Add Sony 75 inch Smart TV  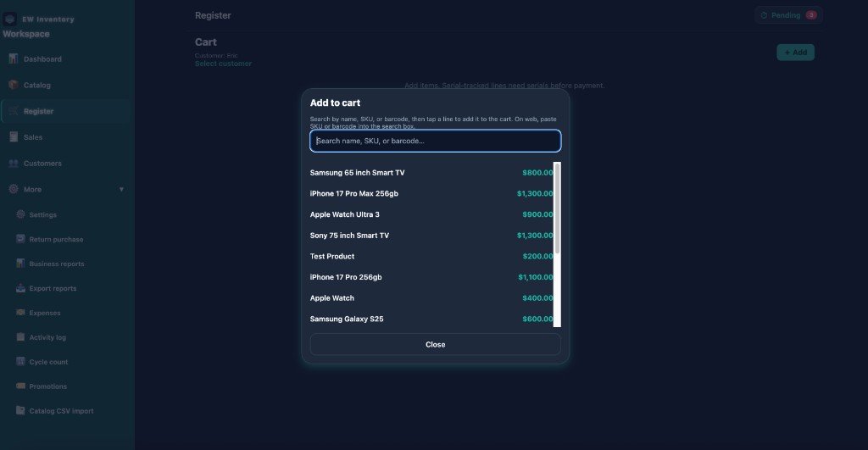point(431,236)
